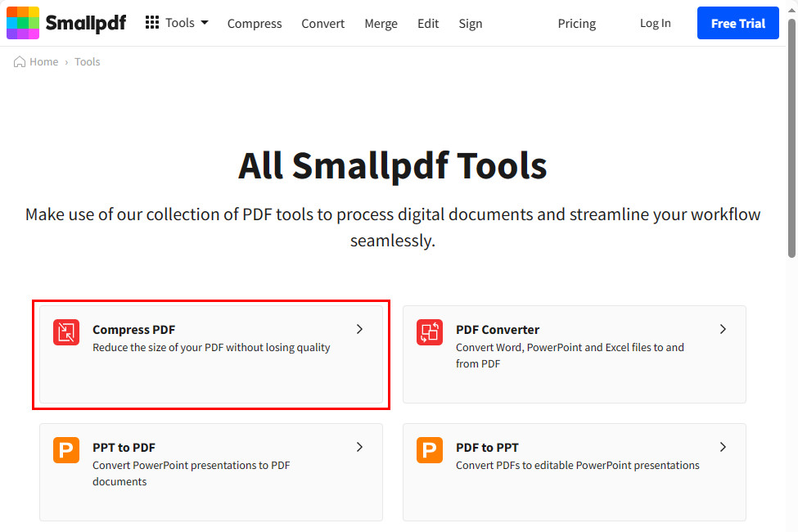This screenshot has height=532, width=798.
Task: Open Merge in the top navigation
Action: click(x=381, y=24)
